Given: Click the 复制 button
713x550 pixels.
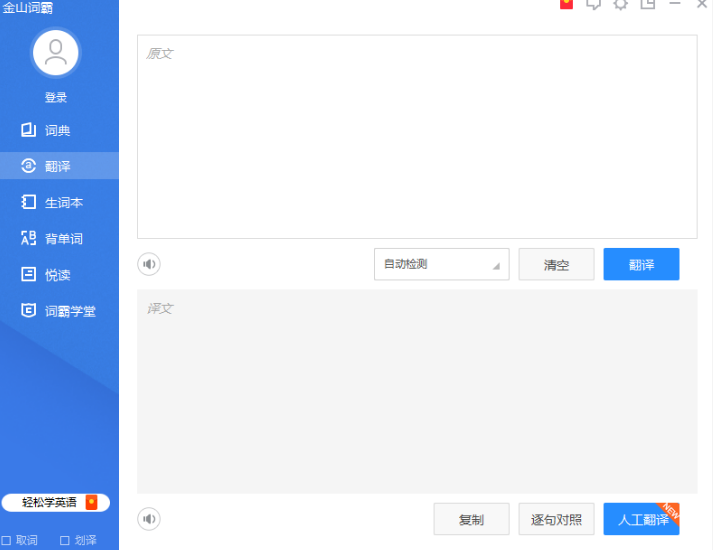Looking at the screenshot, I should pyautogui.click(x=472, y=519).
